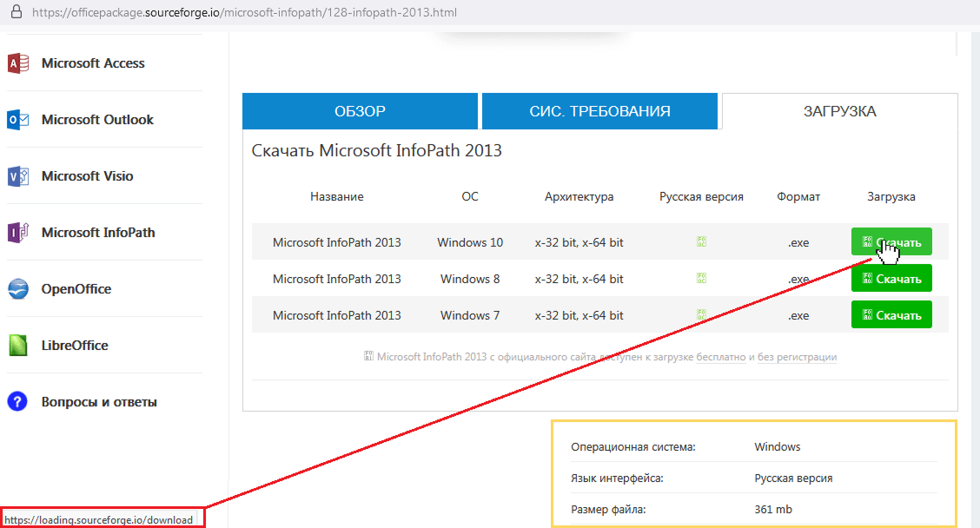The height and width of the screenshot is (528, 980).
Task: Open the LibreOffice sidebar entry
Action: (x=17, y=345)
